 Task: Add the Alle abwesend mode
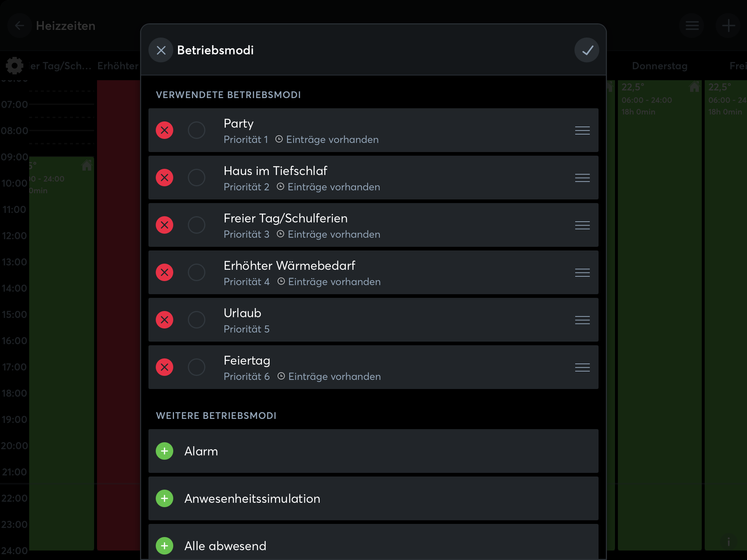pos(165,546)
